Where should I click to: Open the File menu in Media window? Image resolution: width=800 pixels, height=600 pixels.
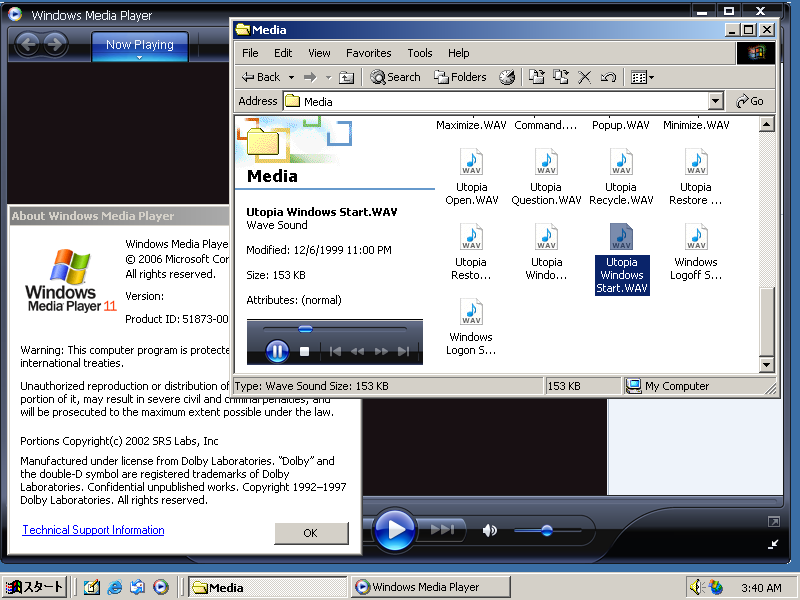coord(250,53)
